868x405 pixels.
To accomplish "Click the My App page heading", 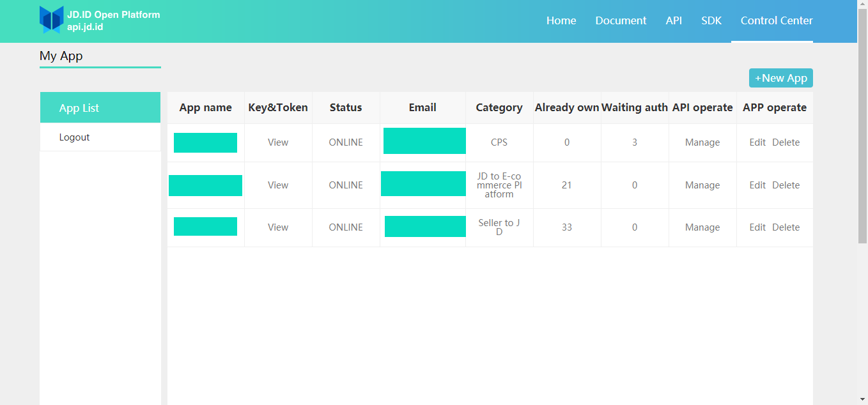I will click(x=61, y=56).
